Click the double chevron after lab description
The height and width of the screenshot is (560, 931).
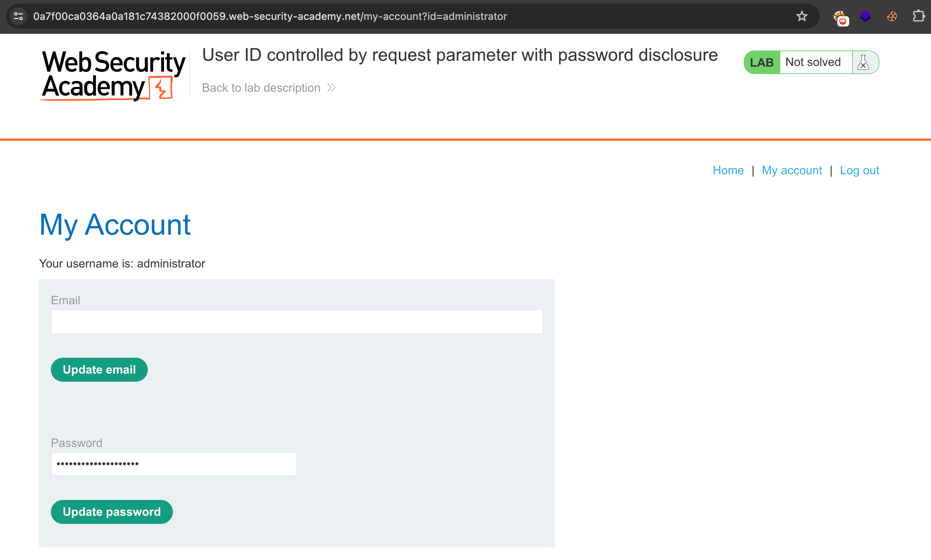[331, 88]
